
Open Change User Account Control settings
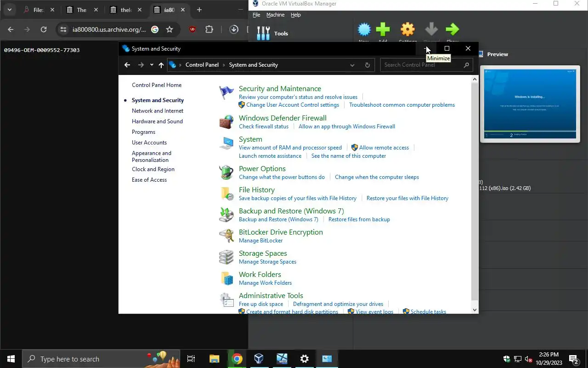[x=293, y=105]
